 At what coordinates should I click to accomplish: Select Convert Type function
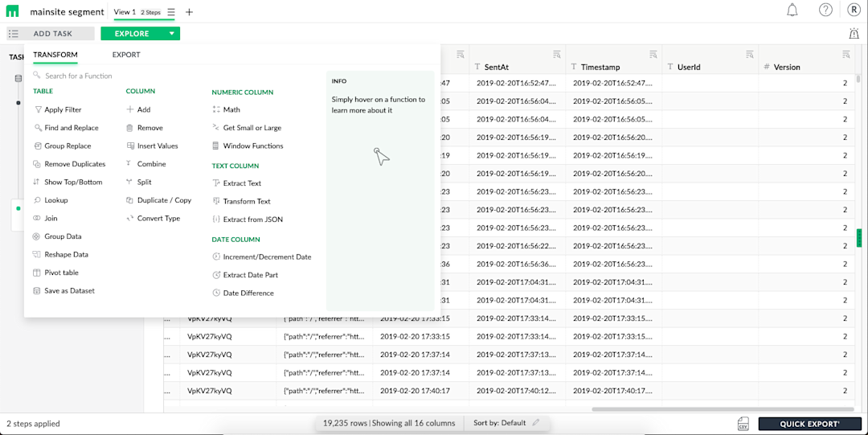point(154,219)
